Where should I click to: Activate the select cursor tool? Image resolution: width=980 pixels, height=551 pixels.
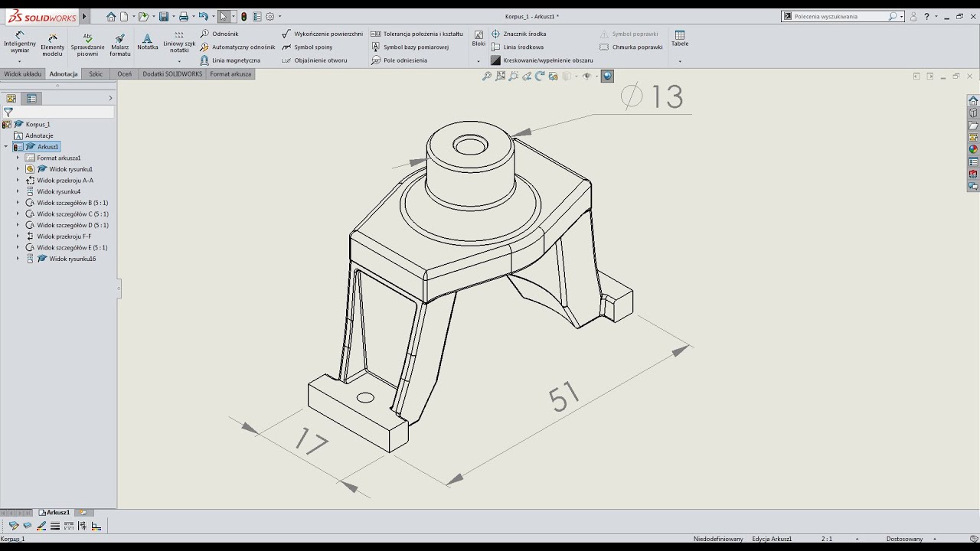point(223,16)
